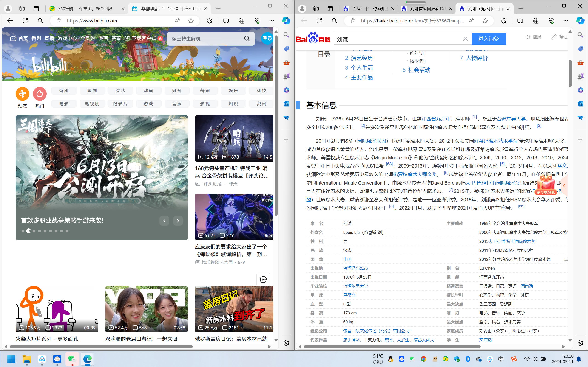The image size is (588, 367).
Task: Favorite the Baidu Baike page with star
Action: point(485,21)
